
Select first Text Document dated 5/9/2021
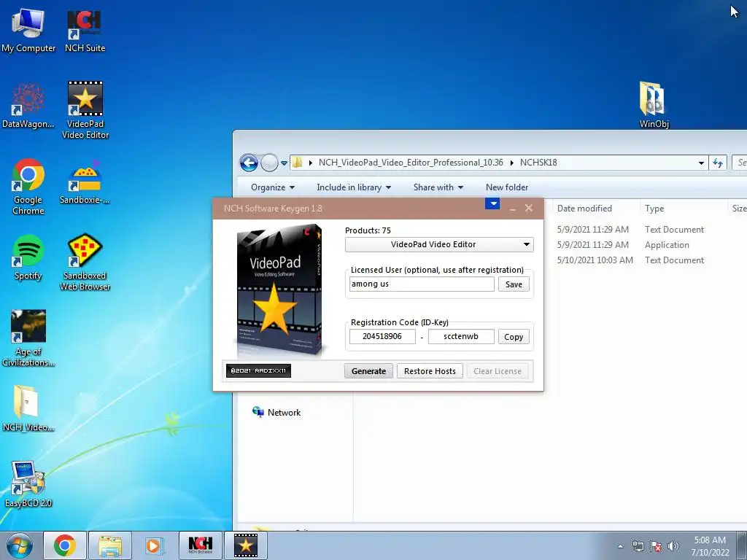click(646, 230)
